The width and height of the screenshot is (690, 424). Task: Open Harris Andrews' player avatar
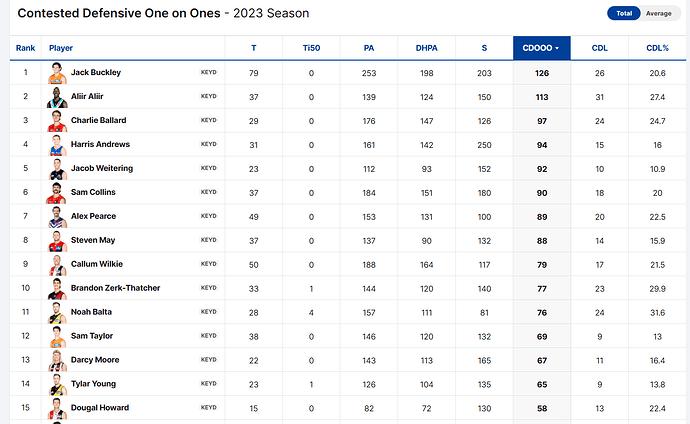pos(57,145)
